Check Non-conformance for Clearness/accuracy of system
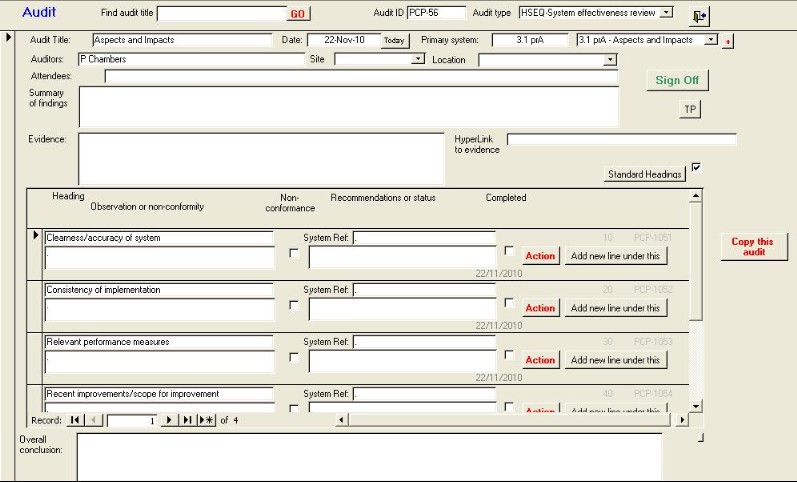This screenshot has width=797, height=482. pyautogui.click(x=294, y=253)
